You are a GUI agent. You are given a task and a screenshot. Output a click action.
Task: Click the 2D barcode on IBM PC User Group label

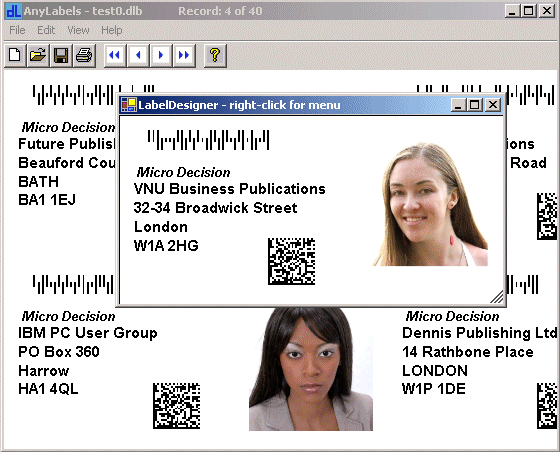point(176,406)
